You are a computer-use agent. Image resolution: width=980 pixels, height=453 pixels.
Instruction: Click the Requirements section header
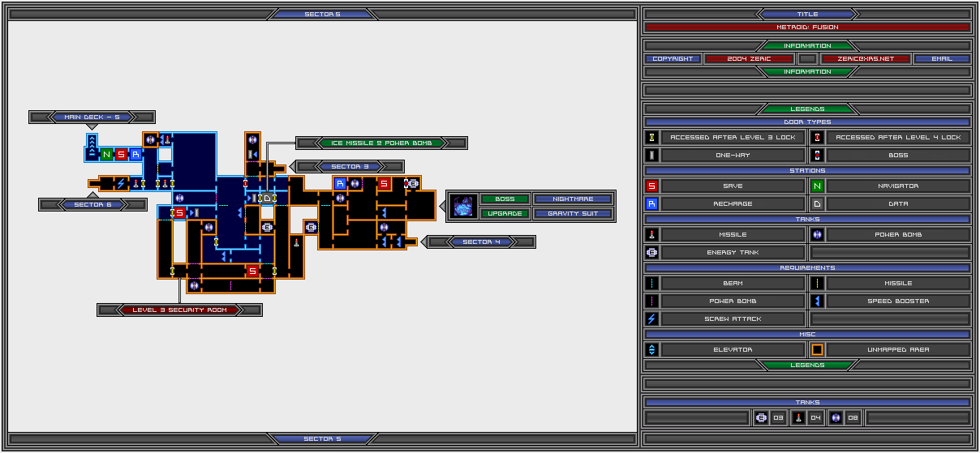[807, 268]
